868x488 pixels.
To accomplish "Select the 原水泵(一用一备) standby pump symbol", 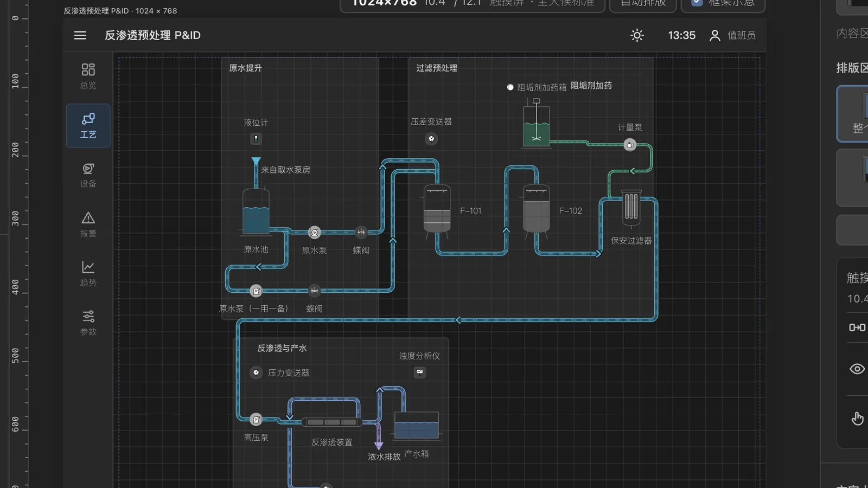I will 256,291.
